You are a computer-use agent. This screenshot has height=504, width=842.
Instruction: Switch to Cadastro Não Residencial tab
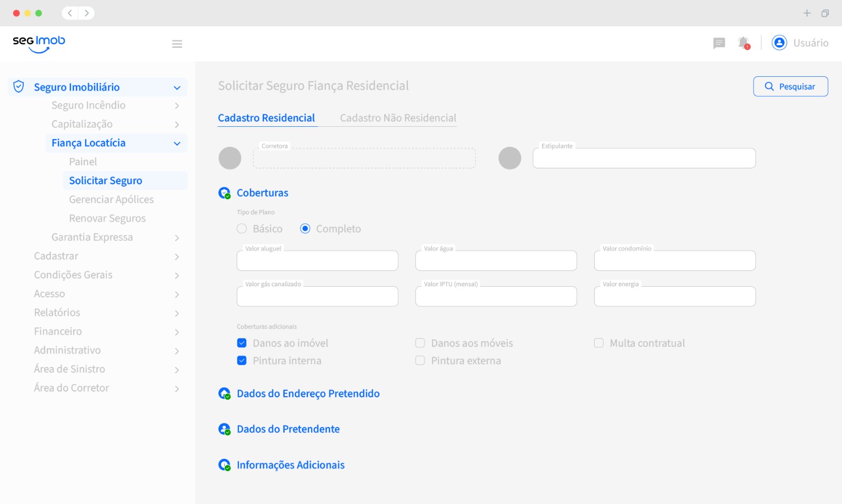point(398,118)
